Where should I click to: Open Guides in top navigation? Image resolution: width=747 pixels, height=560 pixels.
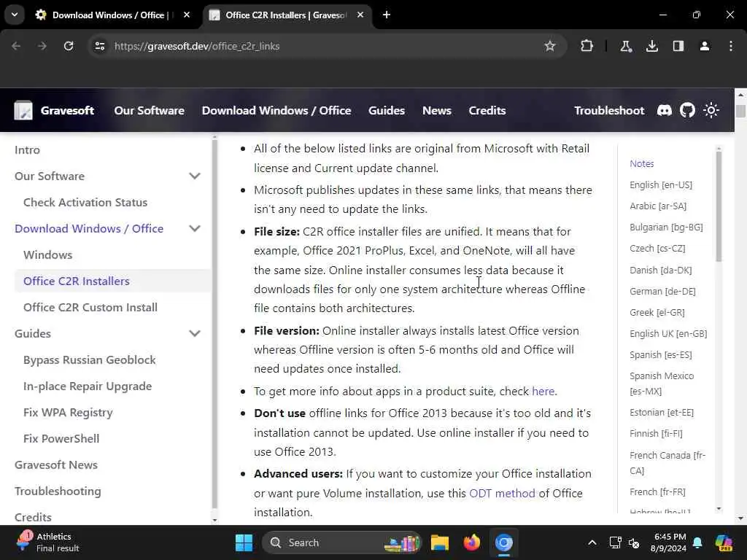(387, 111)
